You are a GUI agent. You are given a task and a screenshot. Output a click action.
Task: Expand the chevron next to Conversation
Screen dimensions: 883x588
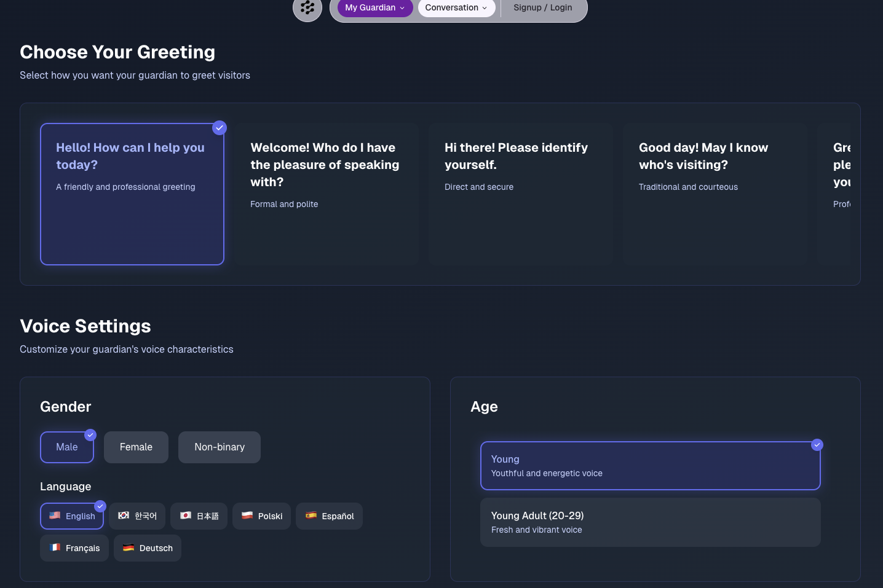pos(484,8)
